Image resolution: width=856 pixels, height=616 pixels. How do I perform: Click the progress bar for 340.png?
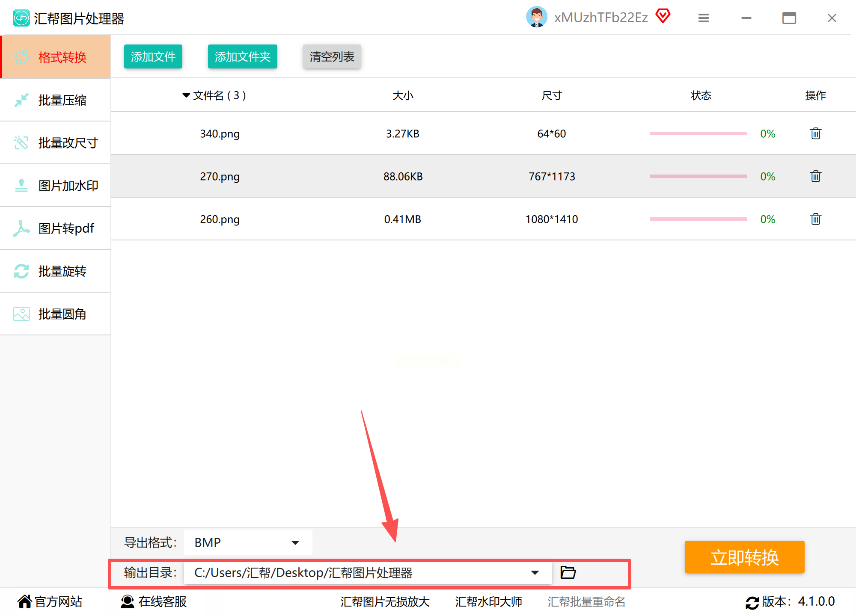698,133
